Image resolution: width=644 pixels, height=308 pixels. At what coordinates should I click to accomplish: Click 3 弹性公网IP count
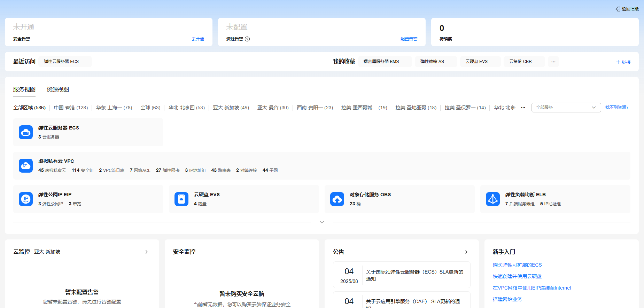coord(51,204)
